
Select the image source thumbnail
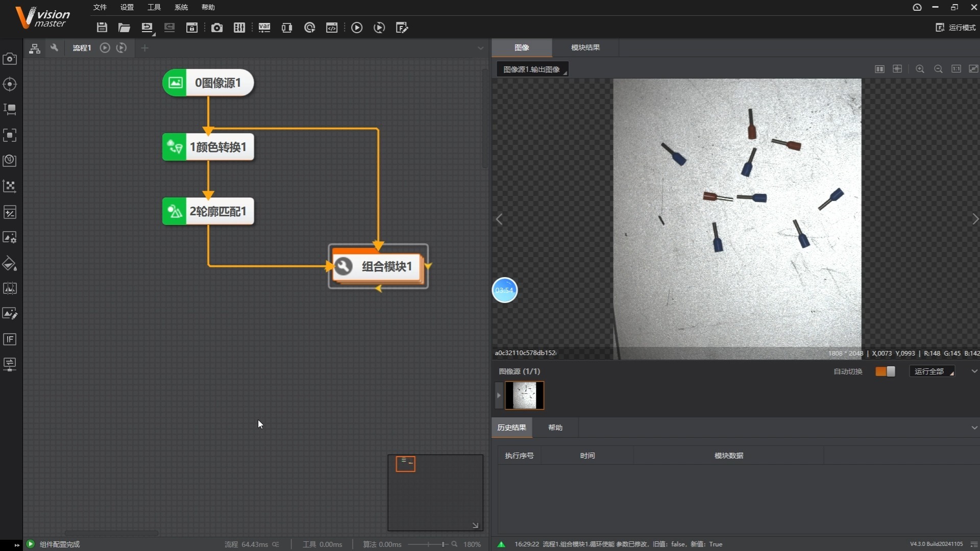click(x=524, y=395)
